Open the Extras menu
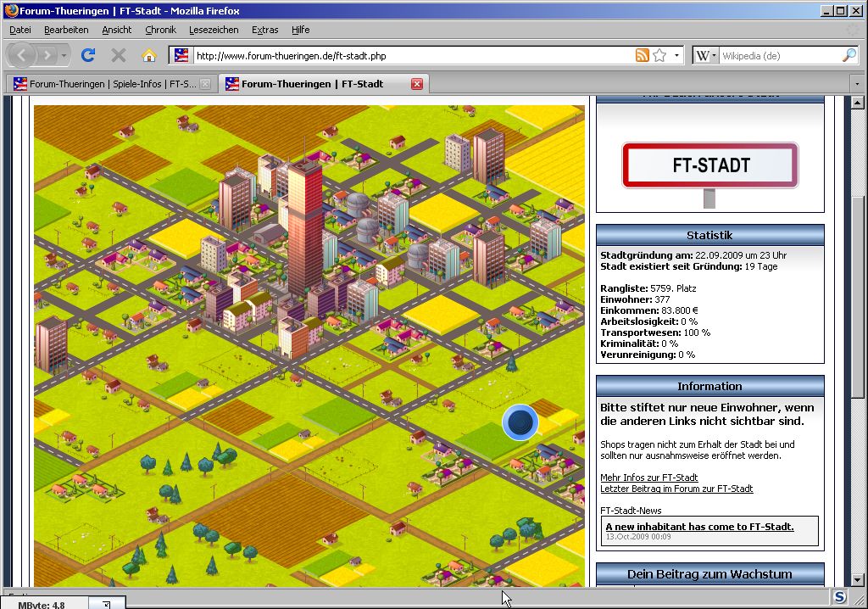868x609 pixels. pyautogui.click(x=264, y=30)
